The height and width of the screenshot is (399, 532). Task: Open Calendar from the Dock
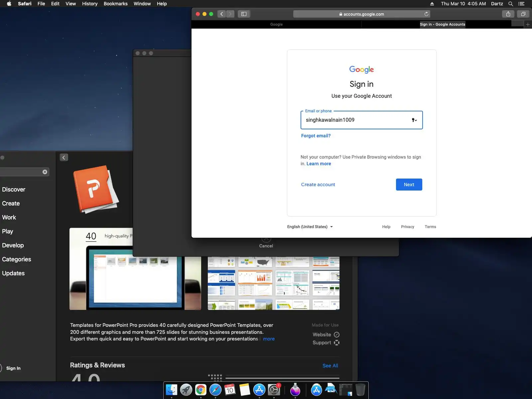[230, 390]
